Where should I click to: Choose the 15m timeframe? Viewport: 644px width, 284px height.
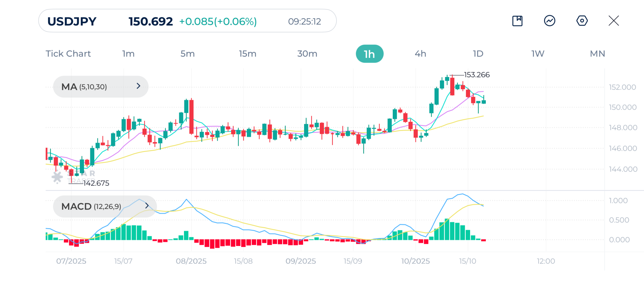point(247,54)
